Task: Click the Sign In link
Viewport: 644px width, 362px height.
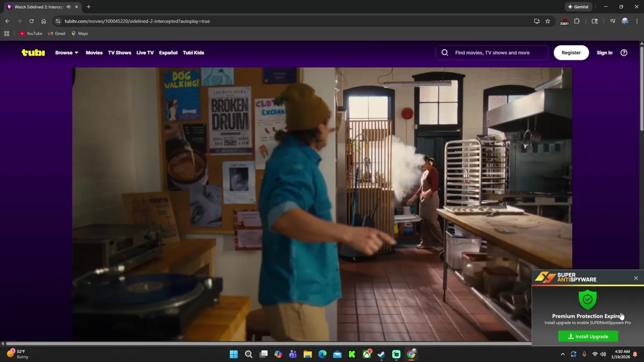Action: (x=604, y=52)
